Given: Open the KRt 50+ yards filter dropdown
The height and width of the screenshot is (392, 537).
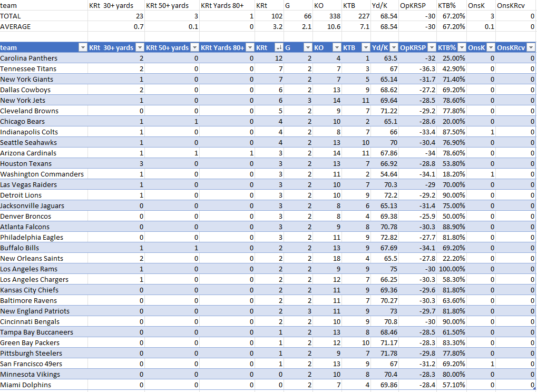Looking at the screenshot, I should click(x=194, y=47).
